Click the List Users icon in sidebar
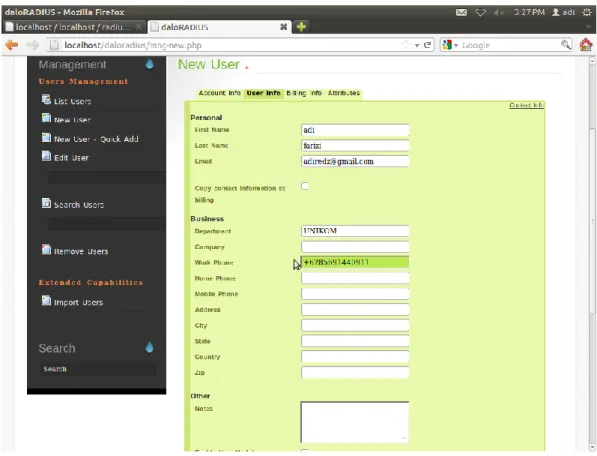 tap(46, 100)
